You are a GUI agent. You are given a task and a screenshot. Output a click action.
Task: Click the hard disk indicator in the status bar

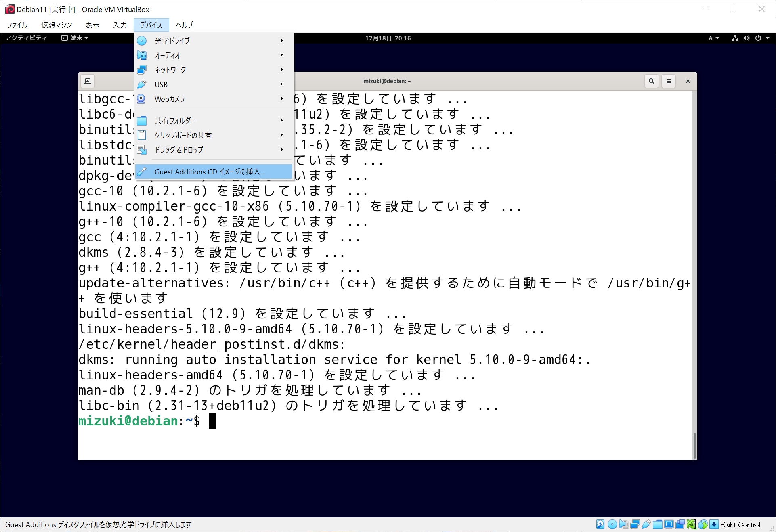[x=600, y=524]
